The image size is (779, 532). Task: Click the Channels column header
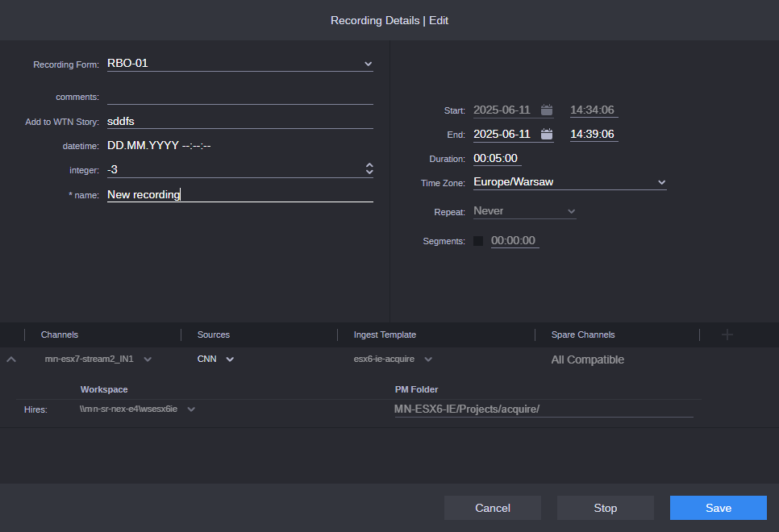coord(60,335)
